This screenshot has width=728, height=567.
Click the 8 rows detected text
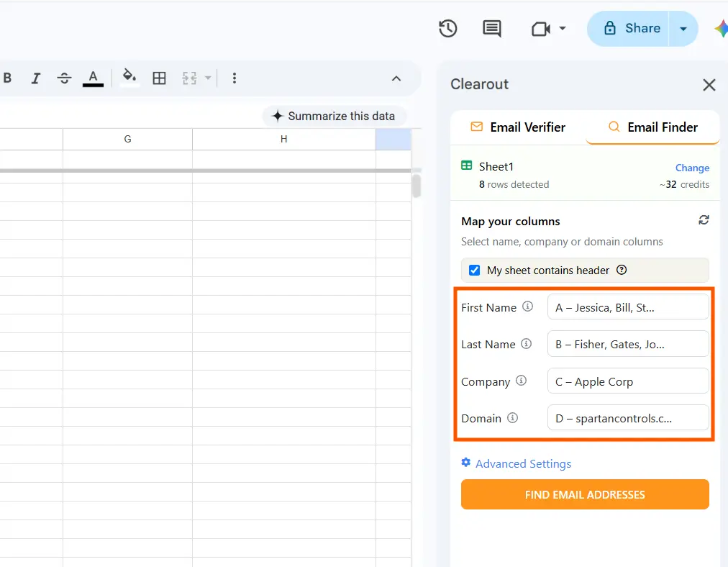pyautogui.click(x=514, y=184)
